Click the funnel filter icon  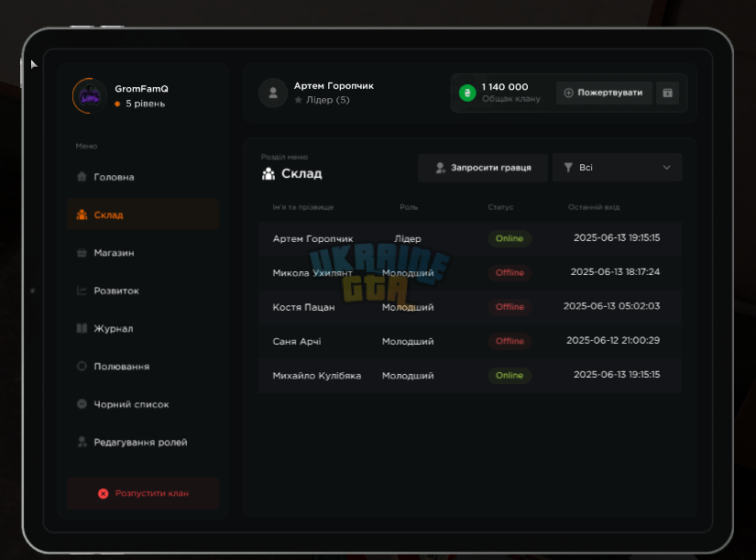click(x=568, y=168)
